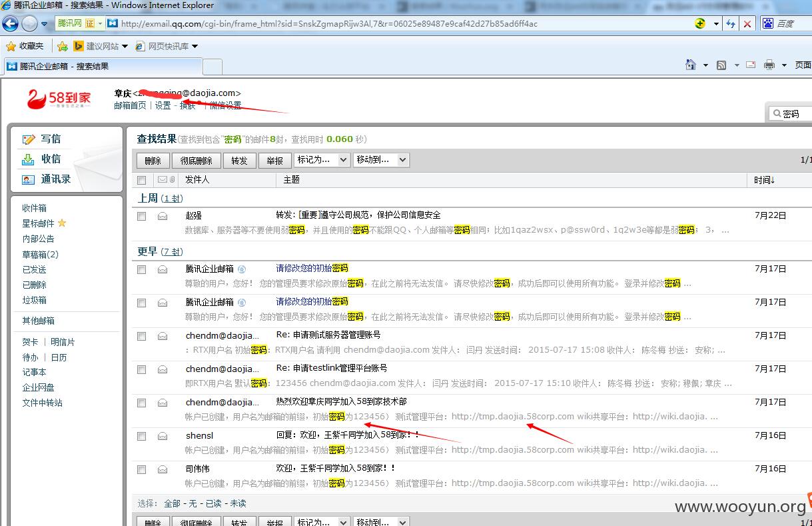812x526 pixels.
Task: Go back with IE back arrow
Action: (10, 24)
